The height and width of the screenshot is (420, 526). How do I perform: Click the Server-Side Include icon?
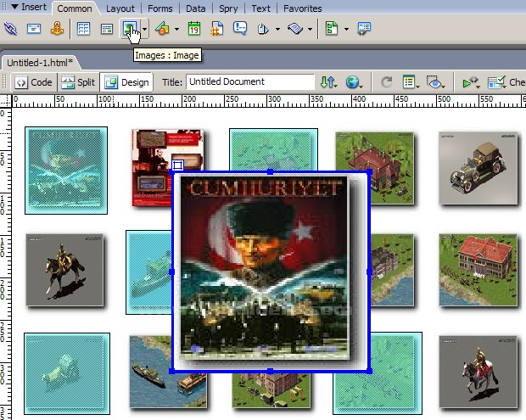tap(216, 29)
